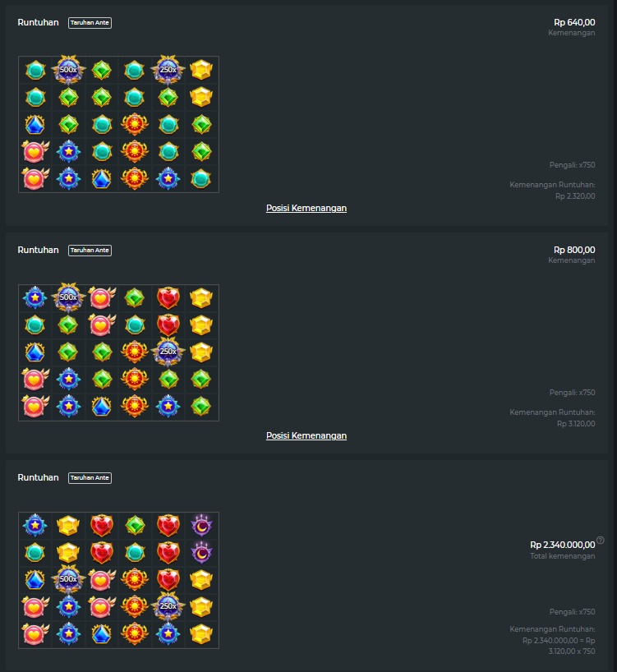
Task: Click the Rp 800,00 winnings amount
Action: [x=574, y=250]
